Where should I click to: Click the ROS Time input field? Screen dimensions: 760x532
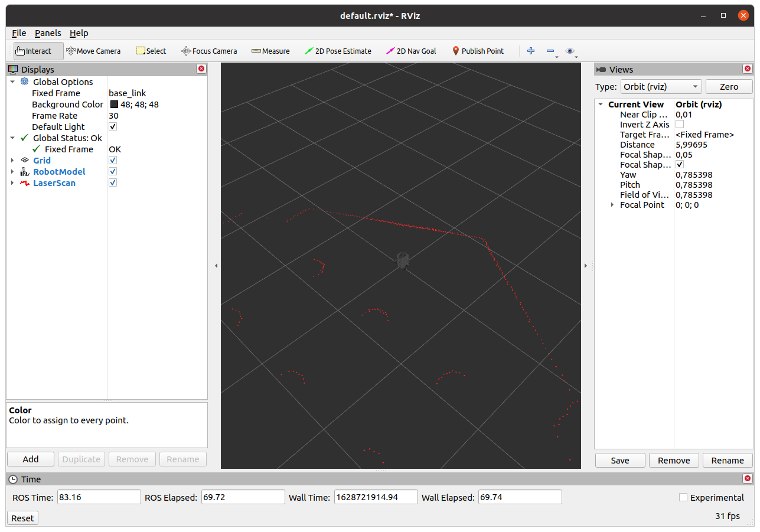[99, 497]
